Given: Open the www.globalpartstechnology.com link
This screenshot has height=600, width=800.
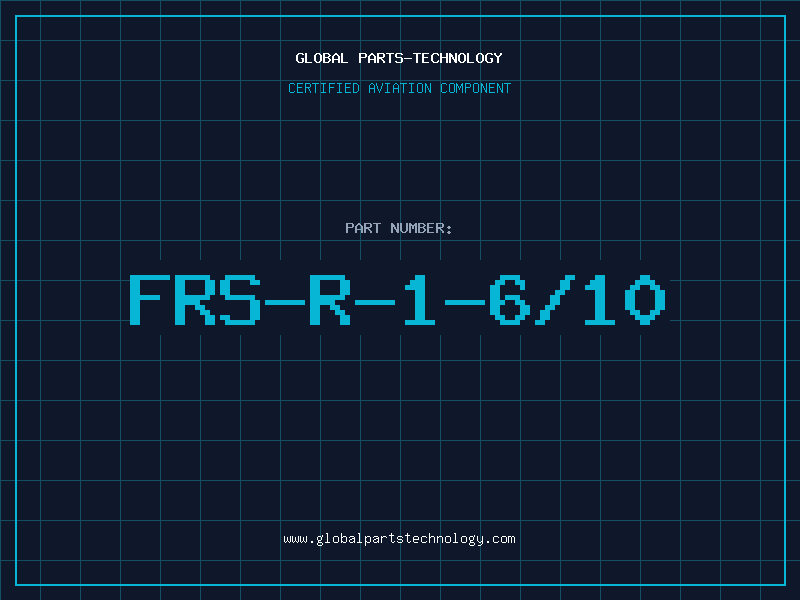Looking at the screenshot, I should pos(399,539).
